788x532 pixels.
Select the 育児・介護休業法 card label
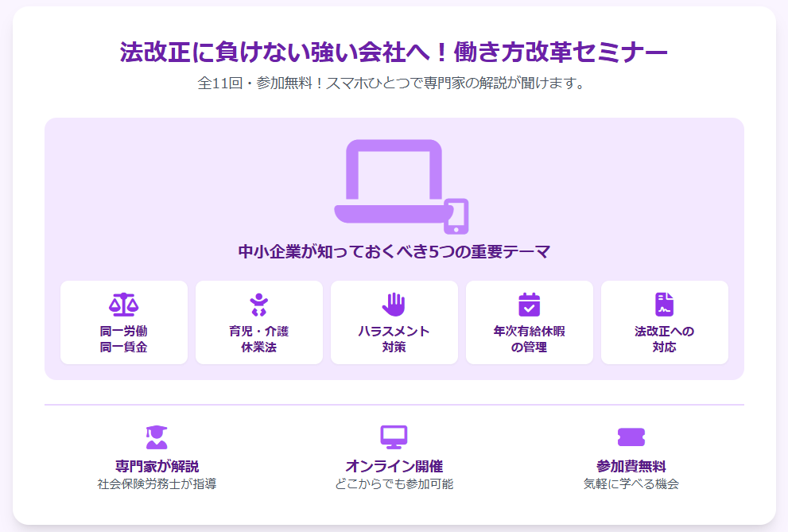[258, 339]
